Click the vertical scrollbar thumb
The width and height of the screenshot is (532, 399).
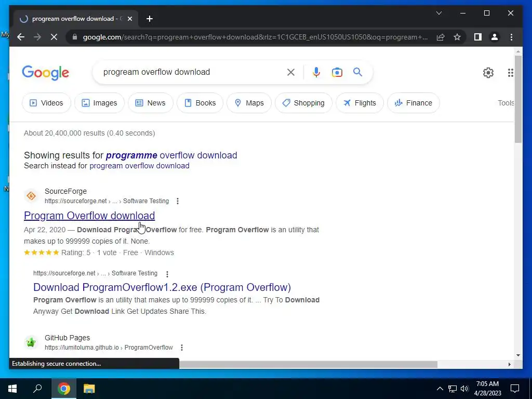(x=518, y=98)
